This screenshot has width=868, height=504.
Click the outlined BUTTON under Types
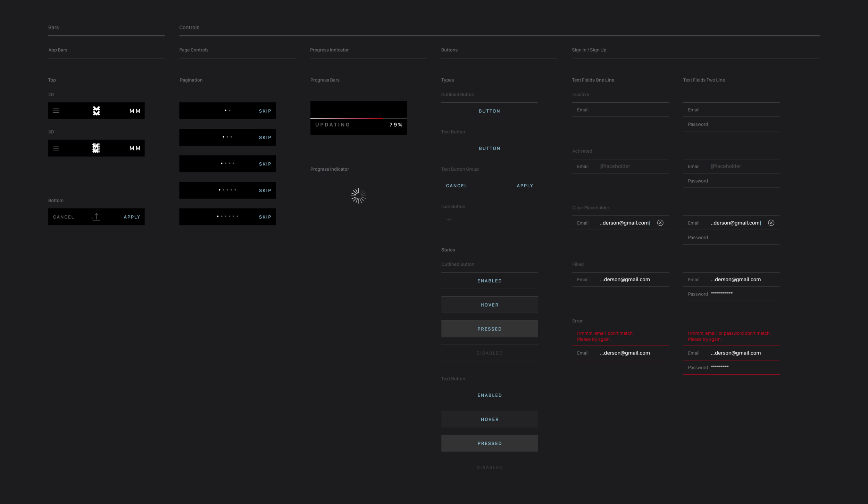pos(489,111)
